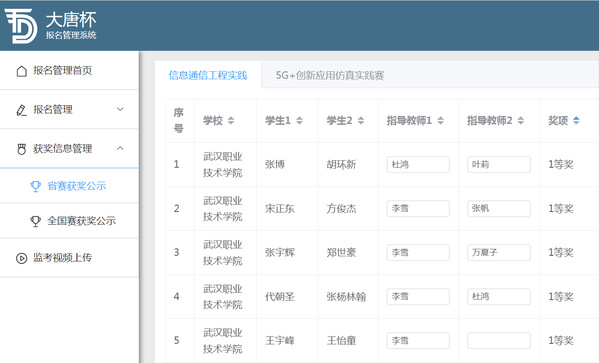Sort table by 学校 column arrows
The height and width of the screenshot is (363, 599).
click(231, 121)
